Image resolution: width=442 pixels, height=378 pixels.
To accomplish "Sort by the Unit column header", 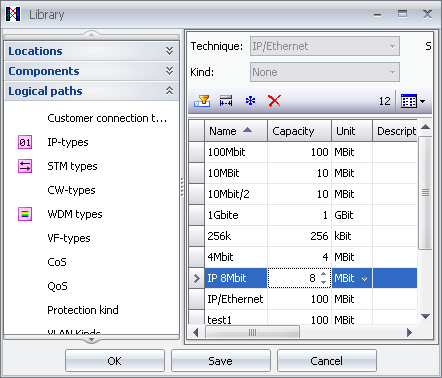I will [x=352, y=131].
